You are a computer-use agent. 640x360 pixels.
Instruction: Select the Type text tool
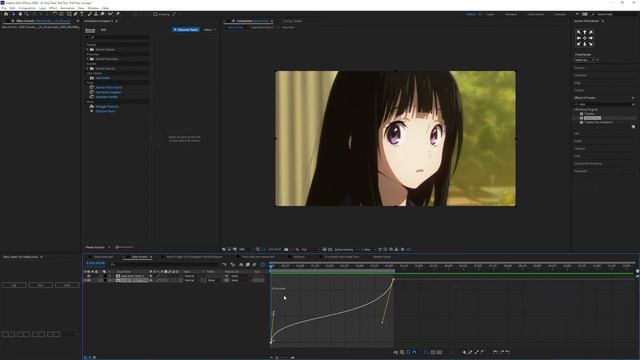pos(82,14)
